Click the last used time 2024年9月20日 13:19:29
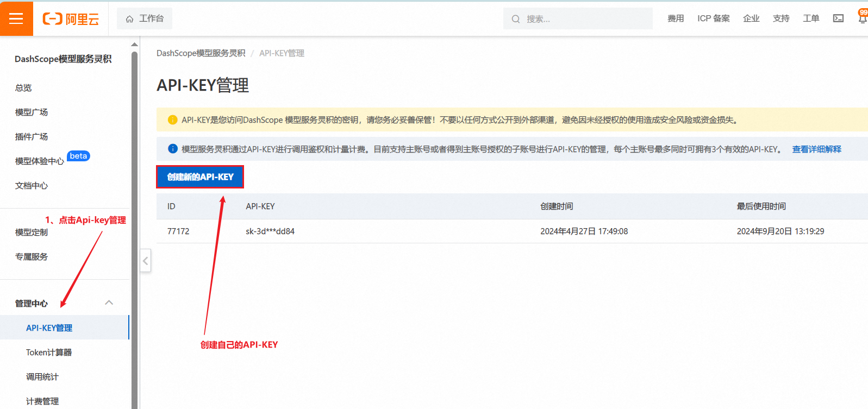Image resolution: width=868 pixels, height=409 pixels. pos(780,231)
